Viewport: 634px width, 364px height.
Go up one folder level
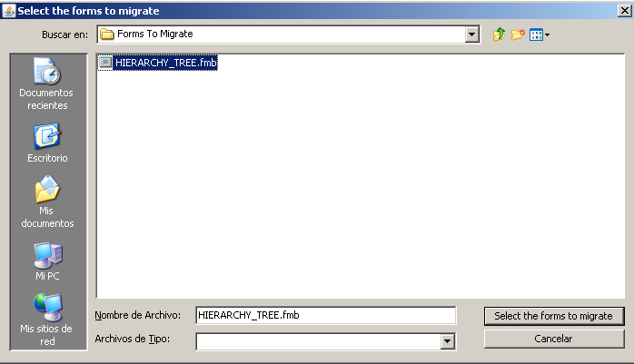pyautogui.click(x=500, y=34)
